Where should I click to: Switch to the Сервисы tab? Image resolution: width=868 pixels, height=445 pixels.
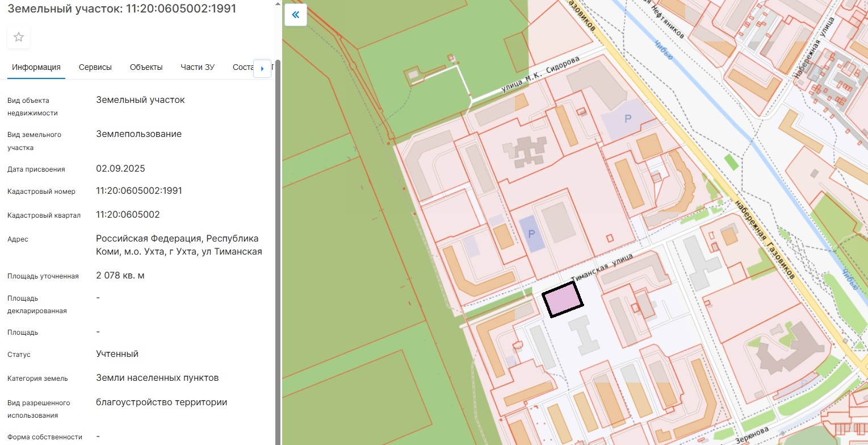(x=95, y=67)
